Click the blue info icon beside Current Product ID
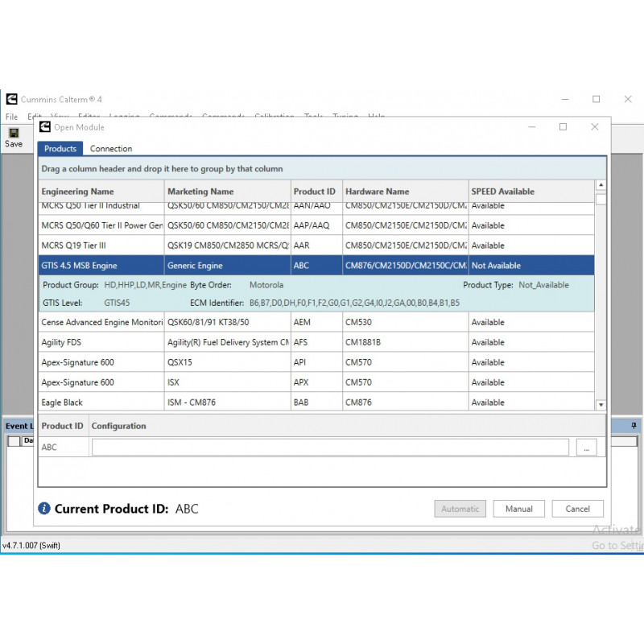The height and width of the screenshot is (644, 644). click(43, 509)
